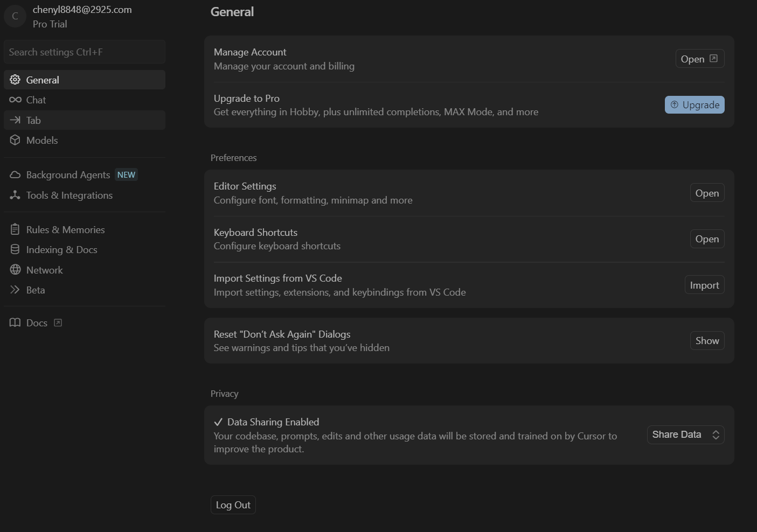Click the Docs book icon

(x=15, y=323)
